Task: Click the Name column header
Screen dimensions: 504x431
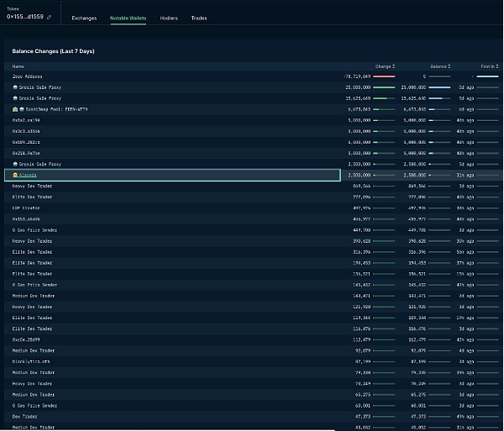Action: (x=18, y=66)
